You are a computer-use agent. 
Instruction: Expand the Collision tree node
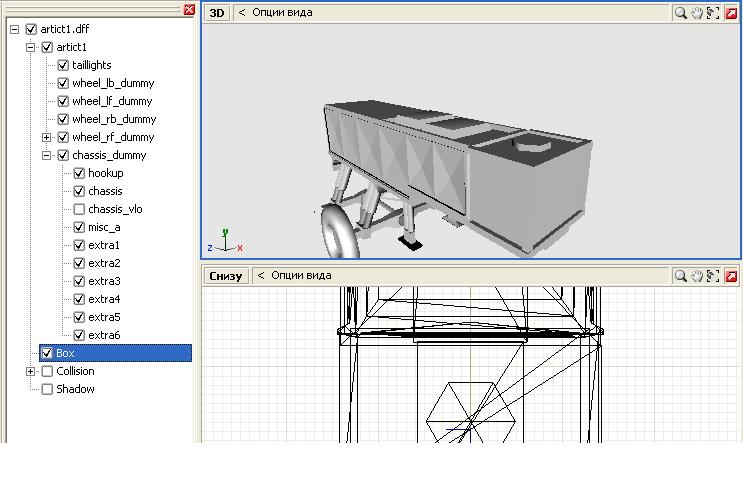click(x=30, y=371)
